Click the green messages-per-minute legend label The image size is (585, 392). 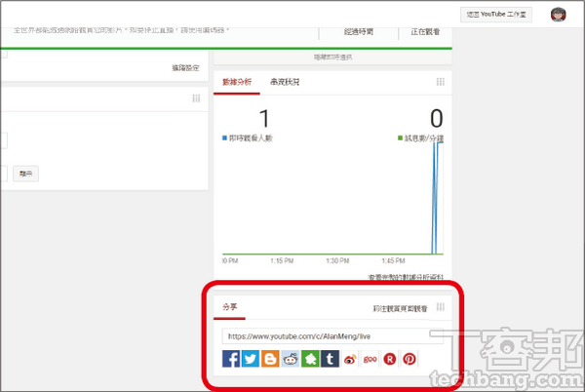tap(421, 138)
